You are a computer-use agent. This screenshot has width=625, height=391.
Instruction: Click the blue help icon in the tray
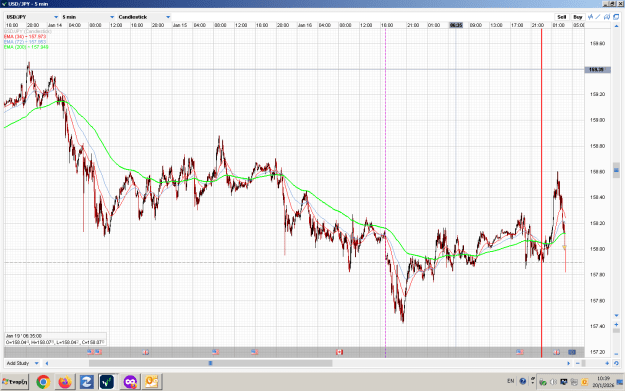click(523, 381)
